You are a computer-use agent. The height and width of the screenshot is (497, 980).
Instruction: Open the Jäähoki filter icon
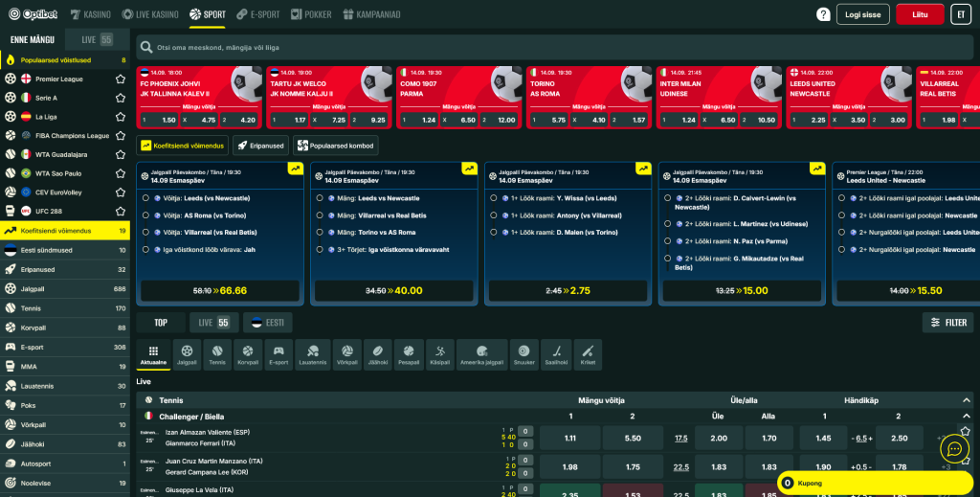click(x=377, y=354)
